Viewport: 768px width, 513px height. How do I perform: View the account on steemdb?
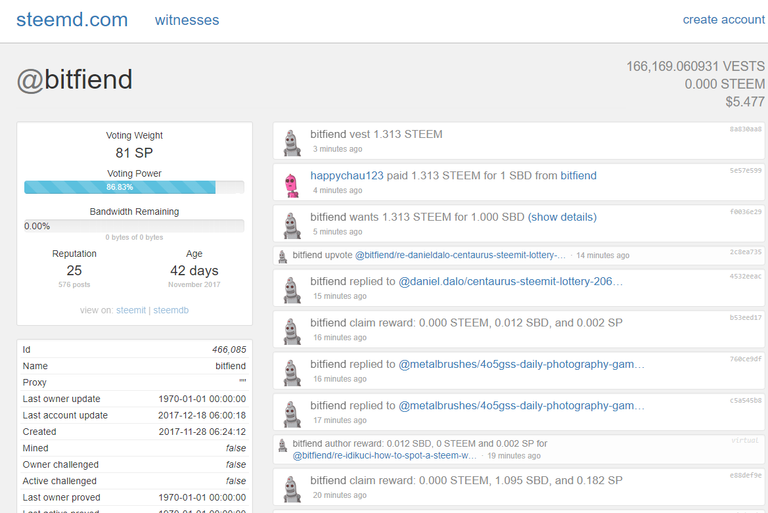pos(170,311)
